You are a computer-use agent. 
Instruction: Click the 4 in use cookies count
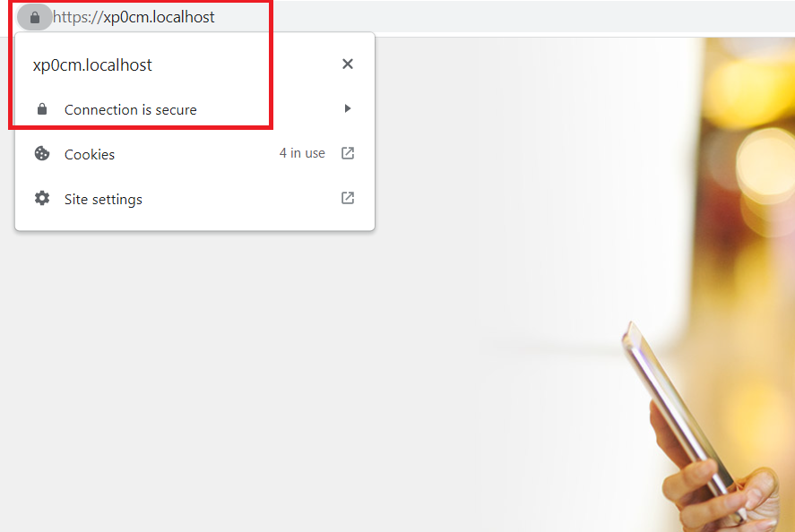(302, 153)
